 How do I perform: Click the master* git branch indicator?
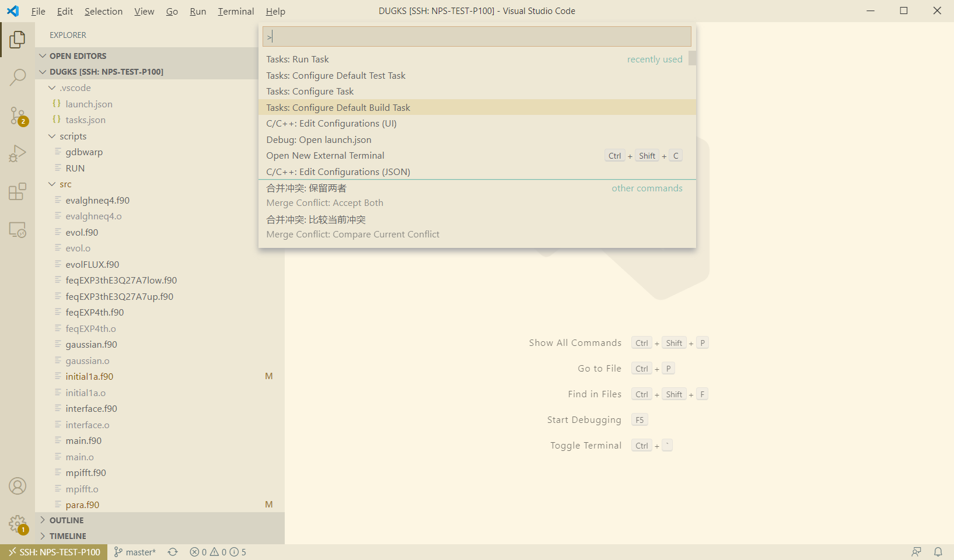click(x=135, y=552)
